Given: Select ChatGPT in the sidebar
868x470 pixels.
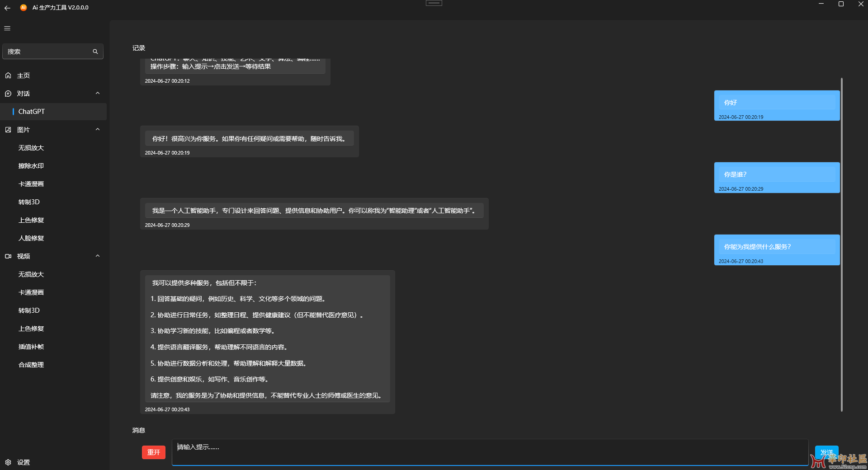Looking at the screenshot, I should click(32, 112).
